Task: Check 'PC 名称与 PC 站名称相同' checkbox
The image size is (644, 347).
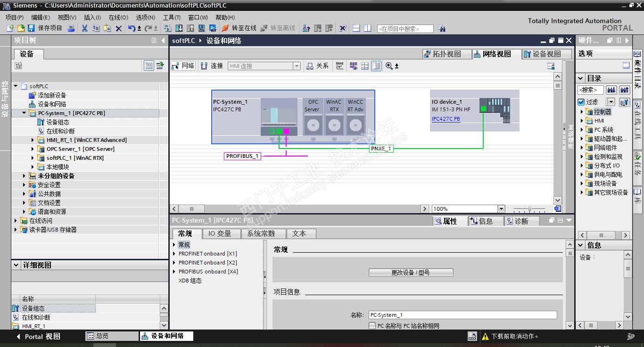Action: 372,326
